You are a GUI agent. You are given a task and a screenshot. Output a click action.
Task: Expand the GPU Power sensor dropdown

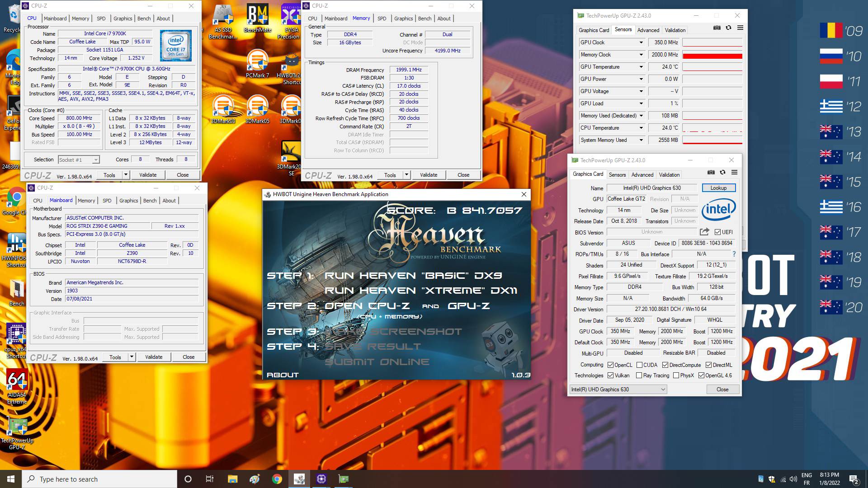click(x=641, y=79)
